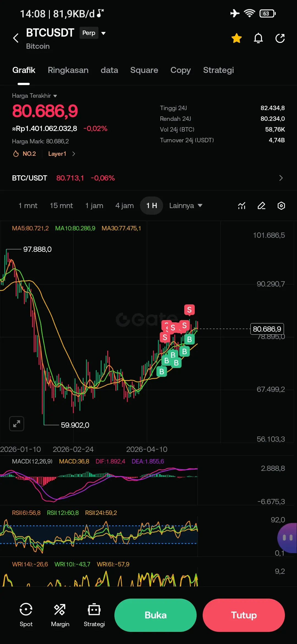Tap the BTCUSDT pair title

click(x=50, y=33)
